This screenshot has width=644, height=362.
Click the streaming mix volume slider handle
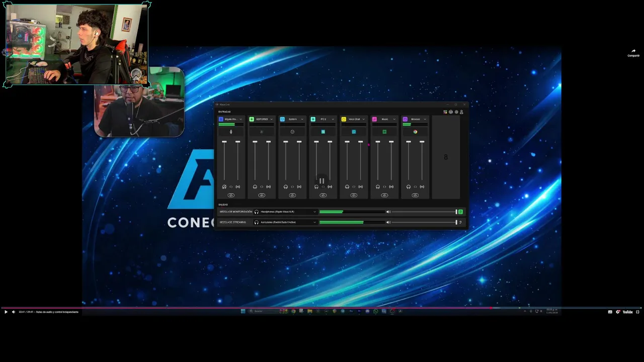coord(456,222)
